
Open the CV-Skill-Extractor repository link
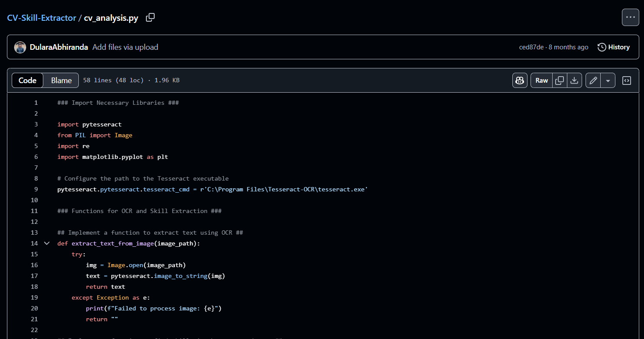(x=41, y=18)
